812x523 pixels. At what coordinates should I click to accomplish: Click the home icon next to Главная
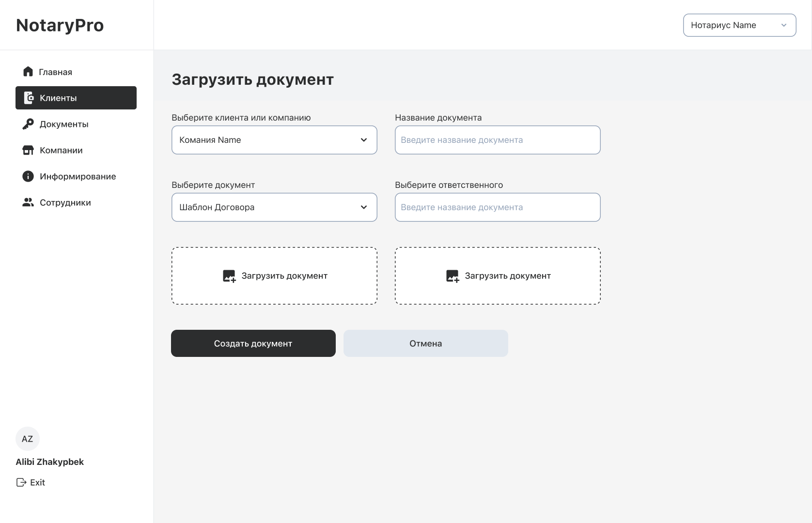click(28, 72)
